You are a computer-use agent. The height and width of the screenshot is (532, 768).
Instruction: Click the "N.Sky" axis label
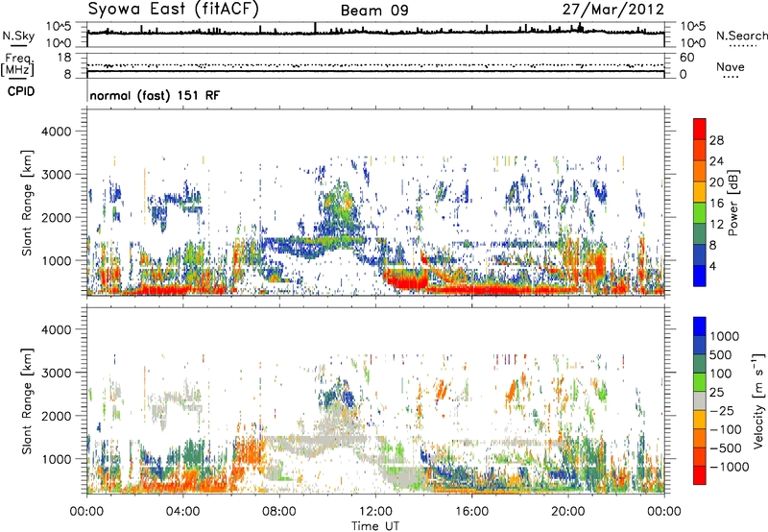[18, 36]
